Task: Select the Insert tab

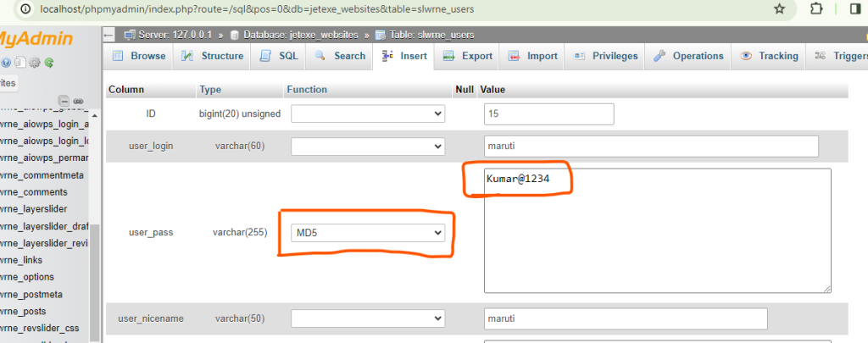Action: click(x=404, y=56)
